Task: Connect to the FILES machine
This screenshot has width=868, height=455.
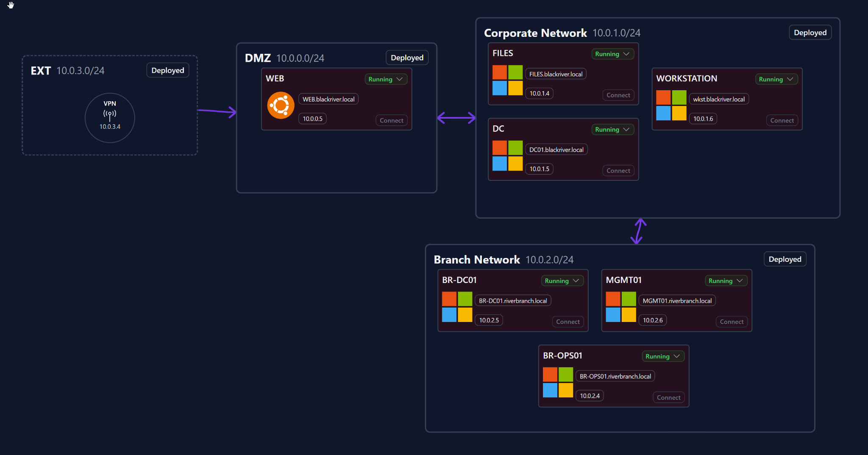Action: (x=618, y=95)
